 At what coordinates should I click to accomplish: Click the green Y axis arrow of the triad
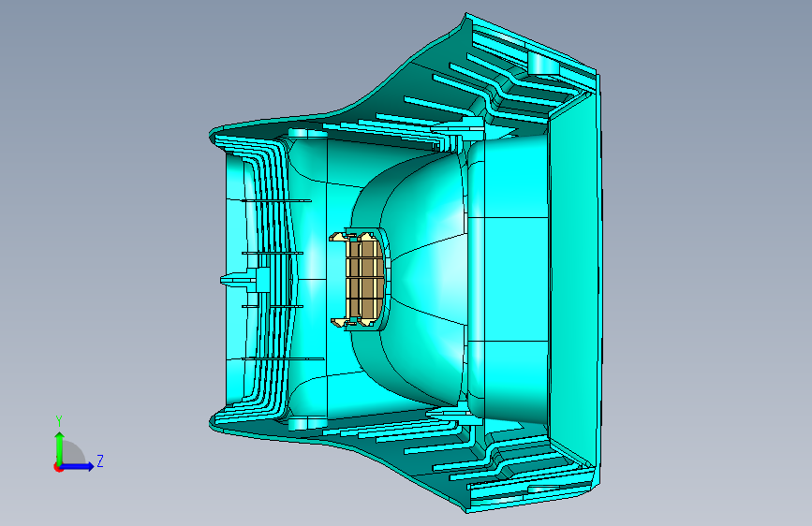pos(60,447)
